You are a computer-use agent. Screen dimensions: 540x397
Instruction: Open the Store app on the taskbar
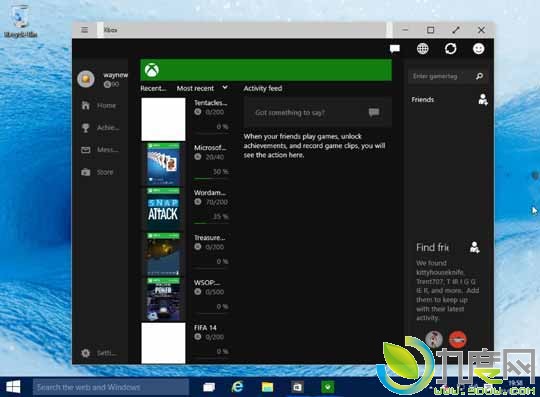tap(297, 387)
